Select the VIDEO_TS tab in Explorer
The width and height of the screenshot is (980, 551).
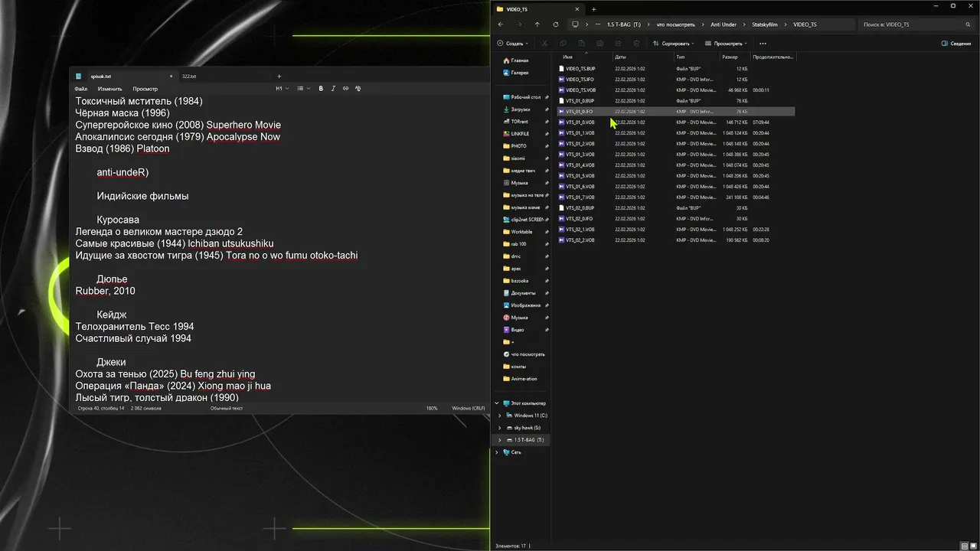coord(538,9)
